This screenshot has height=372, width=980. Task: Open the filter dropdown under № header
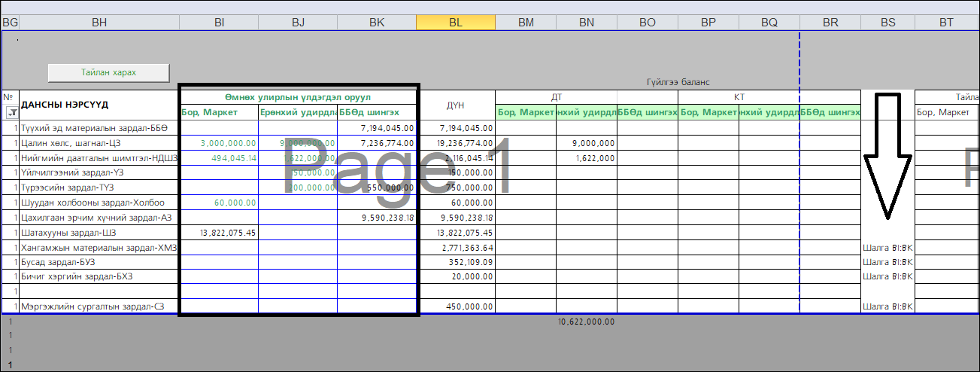click(x=11, y=113)
